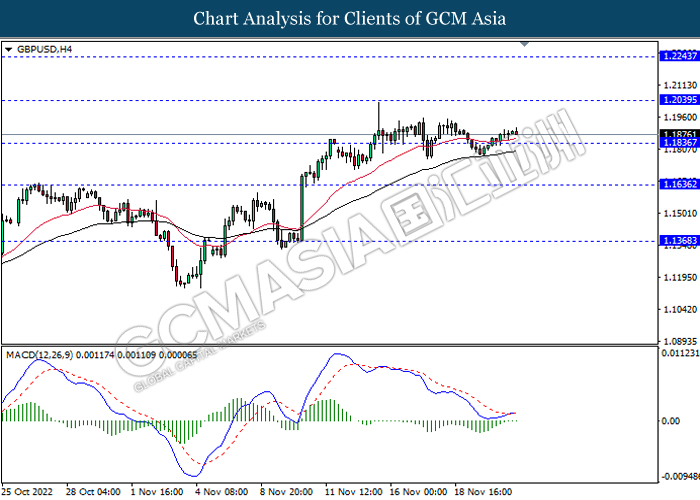Click the 18 Nov 16:00 time label
The width and height of the screenshot is (700, 500).
(483, 492)
